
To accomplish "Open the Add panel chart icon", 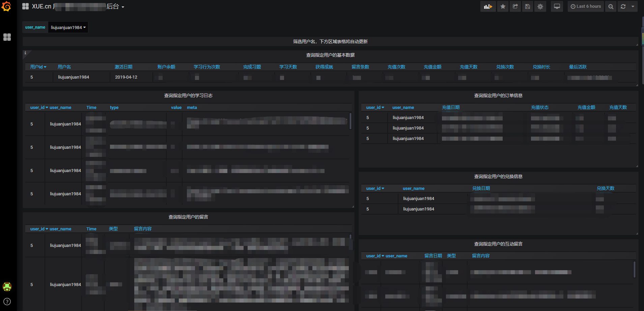I will [488, 6].
